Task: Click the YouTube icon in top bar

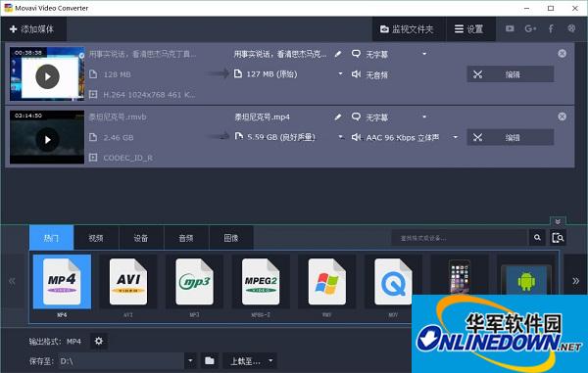Action: (510, 28)
